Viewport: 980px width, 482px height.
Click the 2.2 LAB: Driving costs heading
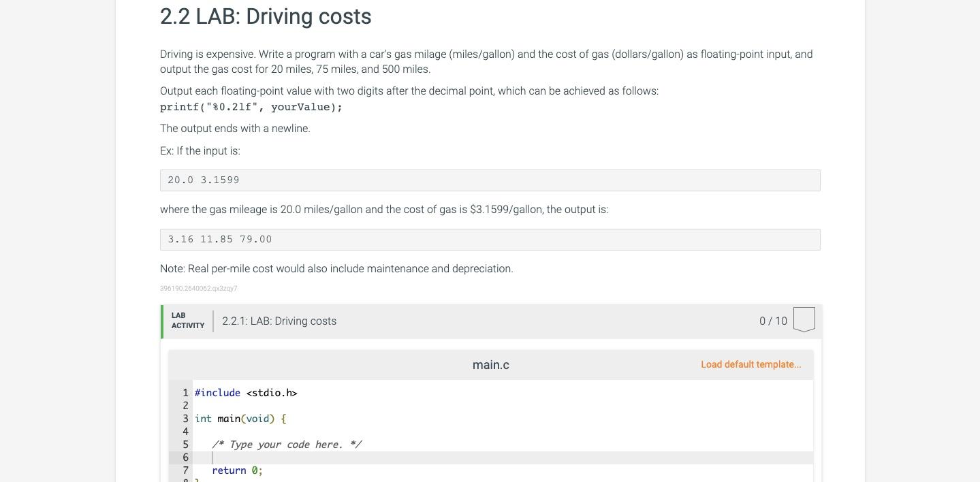pos(265,16)
